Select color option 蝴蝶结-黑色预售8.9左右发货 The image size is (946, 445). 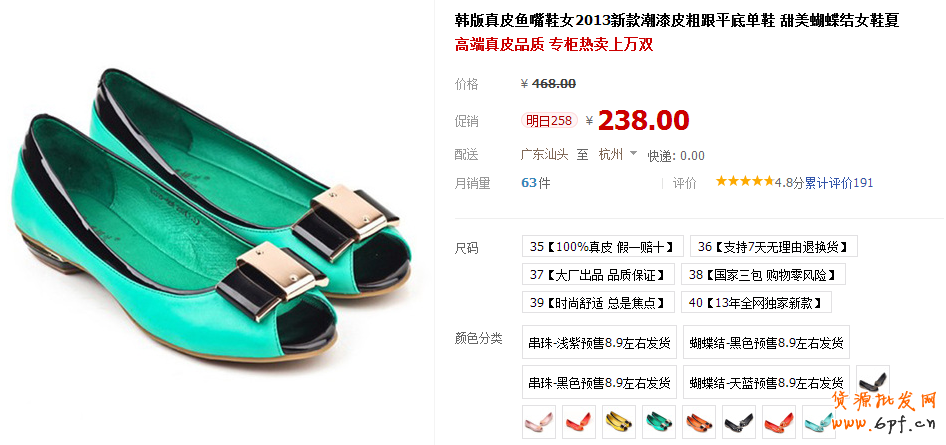point(766,342)
